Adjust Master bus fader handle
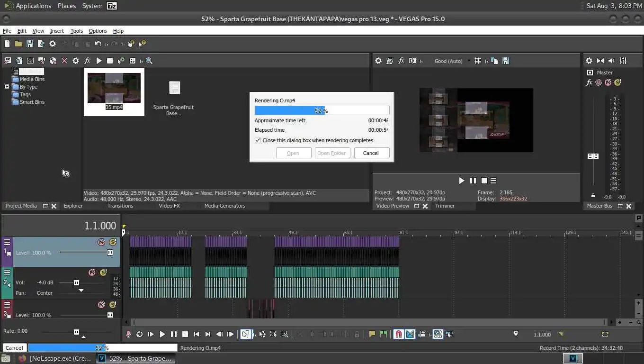 [593, 156]
